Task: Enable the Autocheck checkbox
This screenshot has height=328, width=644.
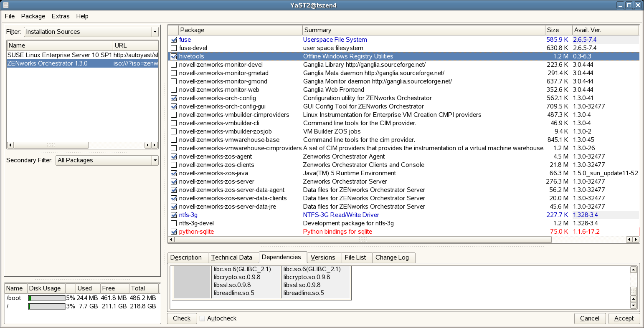Action: tap(203, 318)
